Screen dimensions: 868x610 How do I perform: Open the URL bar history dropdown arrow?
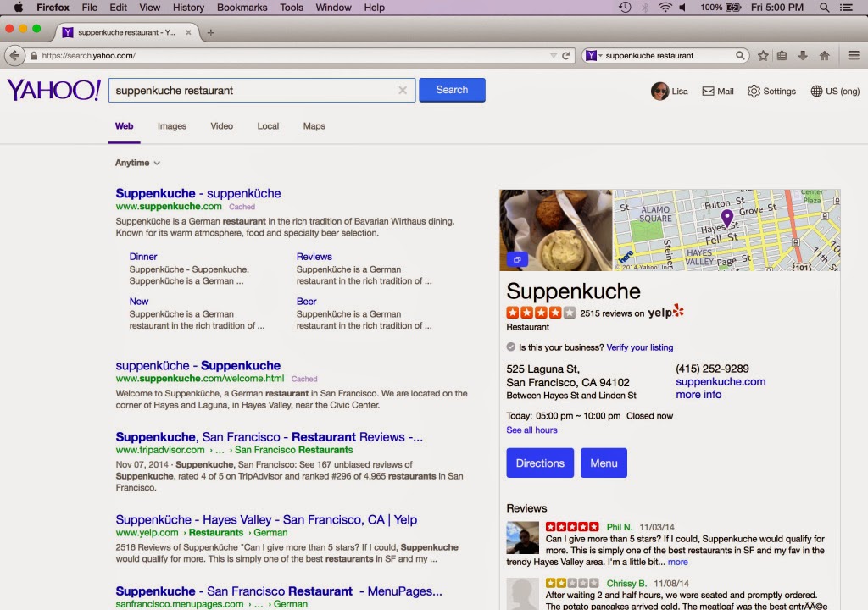click(x=553, y=55)
